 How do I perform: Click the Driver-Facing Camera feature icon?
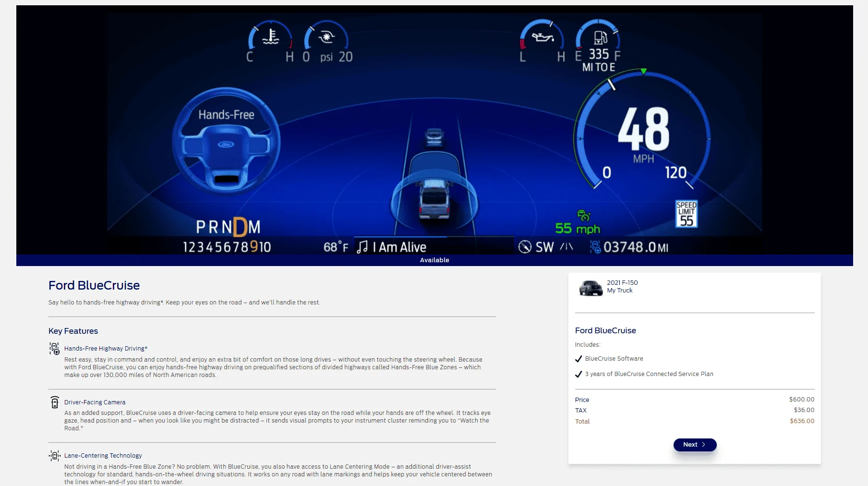[55, 402]
